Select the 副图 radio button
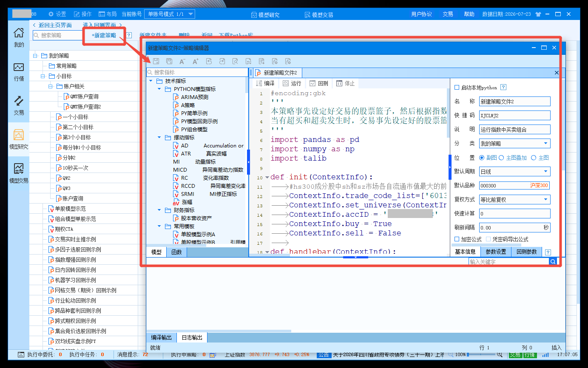The height and width of the screenshot is (368, 588). [482, 158]
